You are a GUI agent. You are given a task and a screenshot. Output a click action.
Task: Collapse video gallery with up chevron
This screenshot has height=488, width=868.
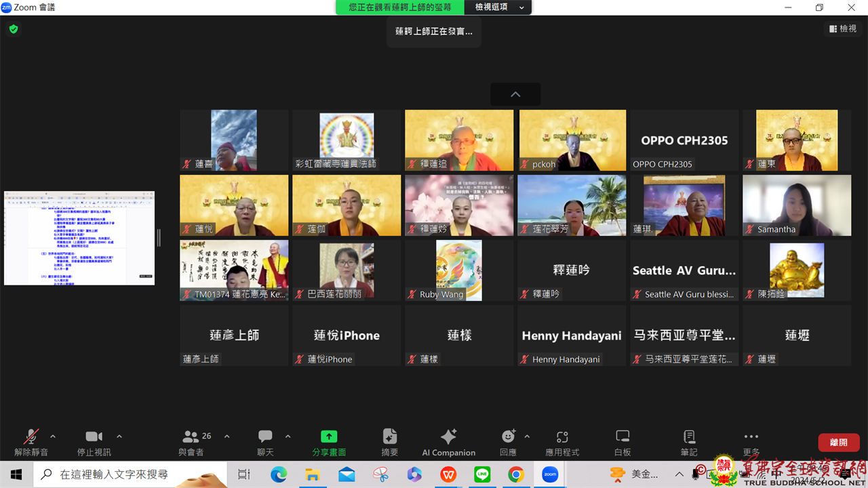[x=515, y=94]
